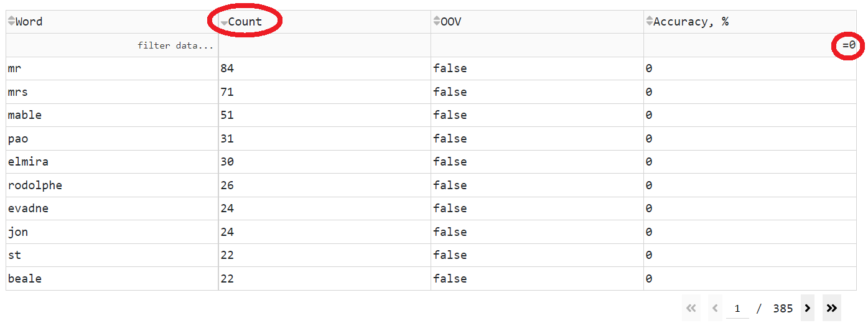Go to the previous page
The width and height of the screenshot is (868, 323).
(x=715, y=308)
